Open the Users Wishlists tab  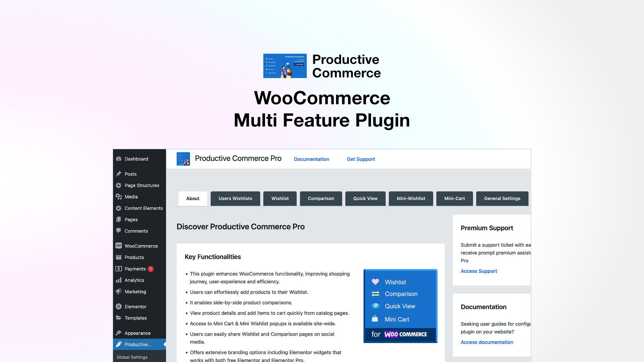(235, 198)
